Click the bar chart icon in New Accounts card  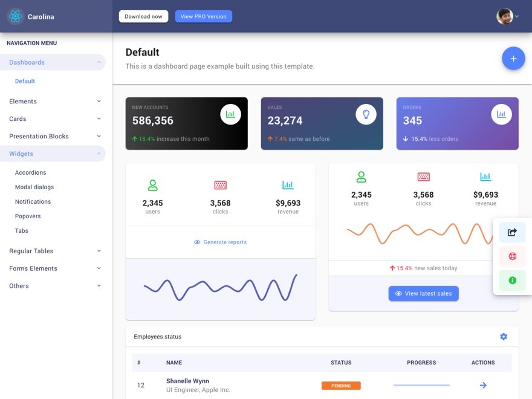[x=230, y=114]
